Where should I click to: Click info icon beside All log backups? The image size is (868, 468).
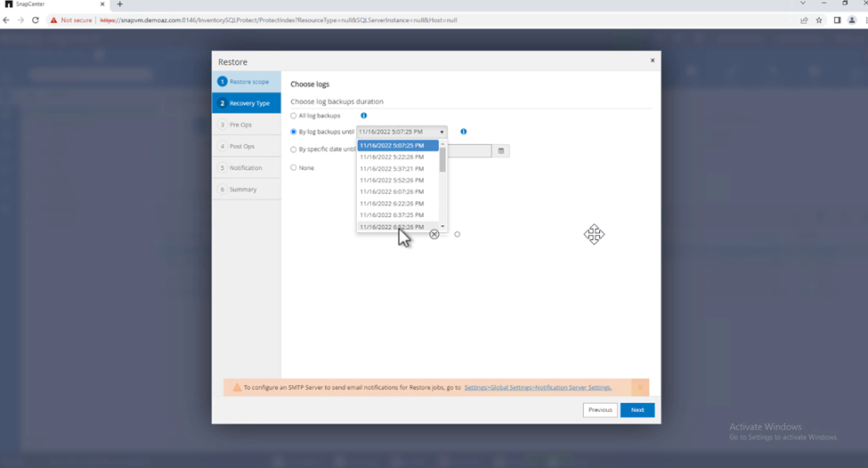(364, 116)
